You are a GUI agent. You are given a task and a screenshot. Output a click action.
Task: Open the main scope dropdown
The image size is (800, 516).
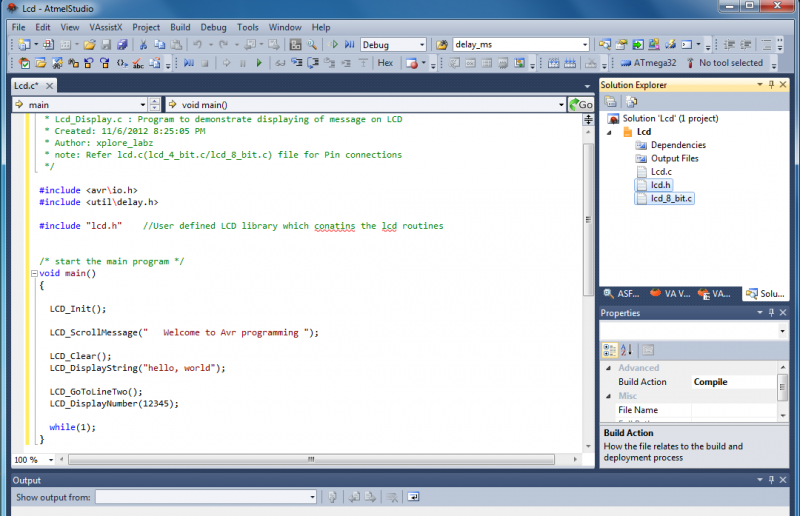pyautogui.click(x=82, y=105)
